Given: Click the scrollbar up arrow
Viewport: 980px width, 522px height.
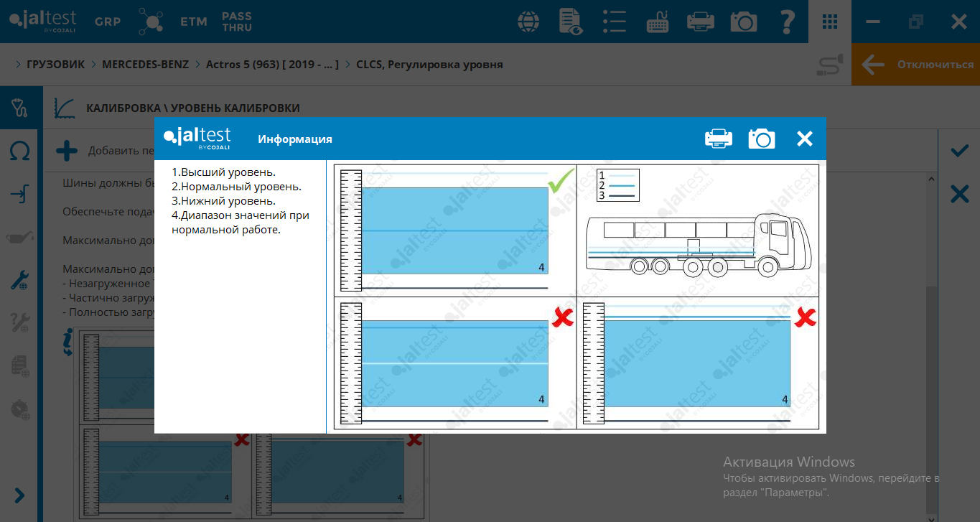Looking at the screenshot, I should 932,178.
